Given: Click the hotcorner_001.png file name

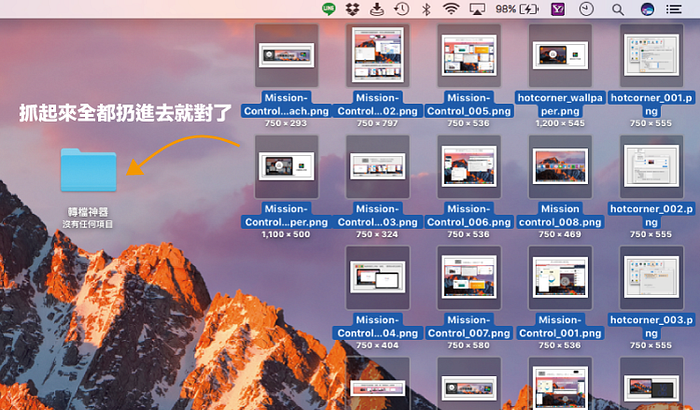Looking at the screenshot, I should pyautogui.click(x=651, y=105).
